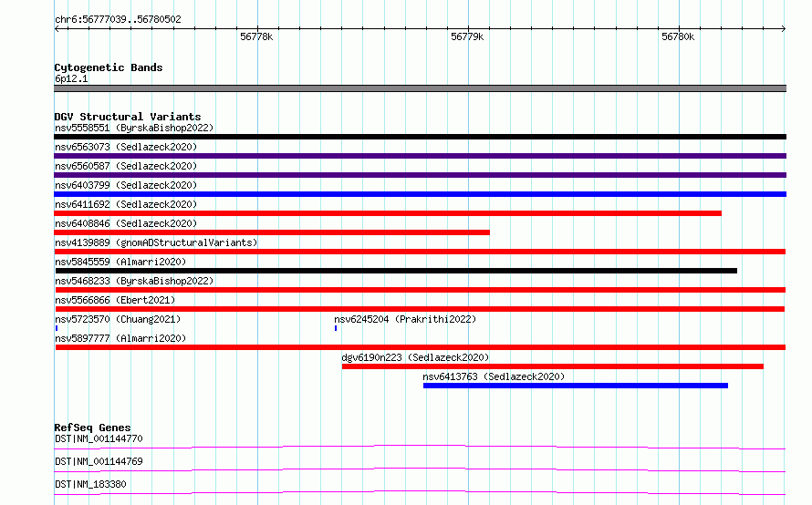Click the red nsv5566866 variant bar
Screen dimensions: 812x505
click(420, 309)
